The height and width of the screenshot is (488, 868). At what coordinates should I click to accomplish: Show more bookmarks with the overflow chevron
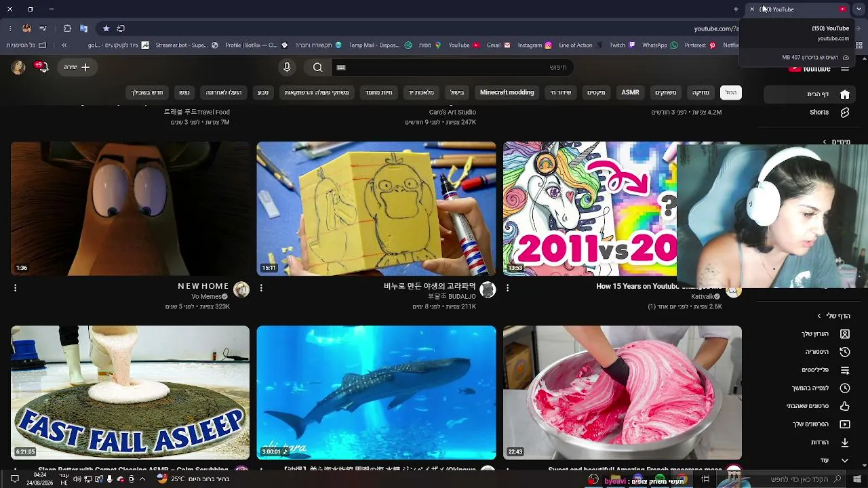click(64, 45)
